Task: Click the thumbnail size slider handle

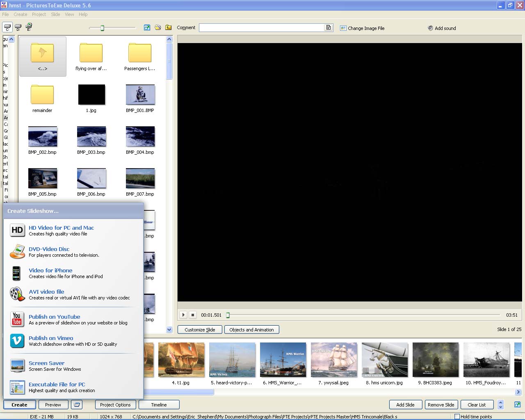Action: 102,28
